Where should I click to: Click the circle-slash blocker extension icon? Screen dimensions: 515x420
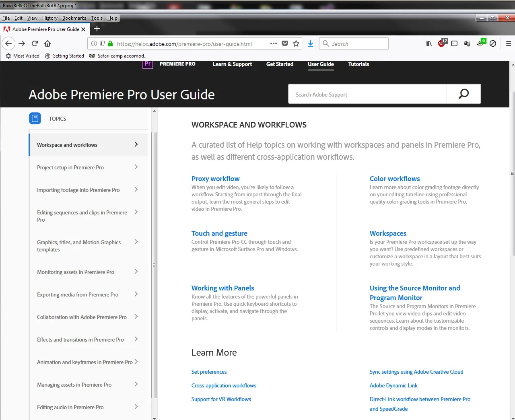493,43
